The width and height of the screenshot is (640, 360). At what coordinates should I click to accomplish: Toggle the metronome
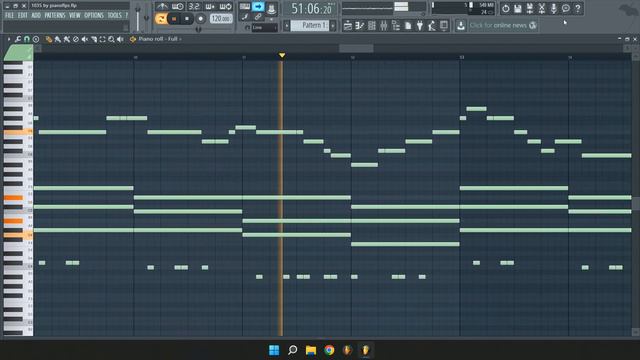point(162,7)
